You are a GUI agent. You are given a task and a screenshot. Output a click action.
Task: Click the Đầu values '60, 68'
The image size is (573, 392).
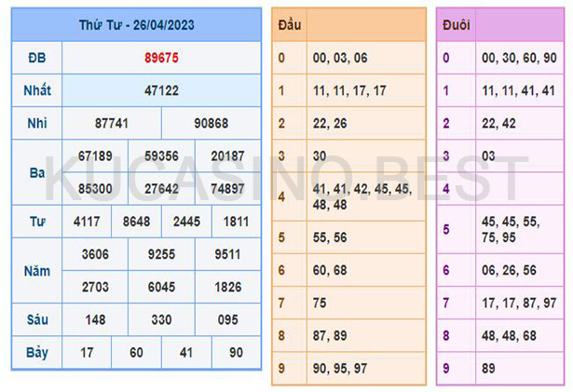tap(330, 270)
